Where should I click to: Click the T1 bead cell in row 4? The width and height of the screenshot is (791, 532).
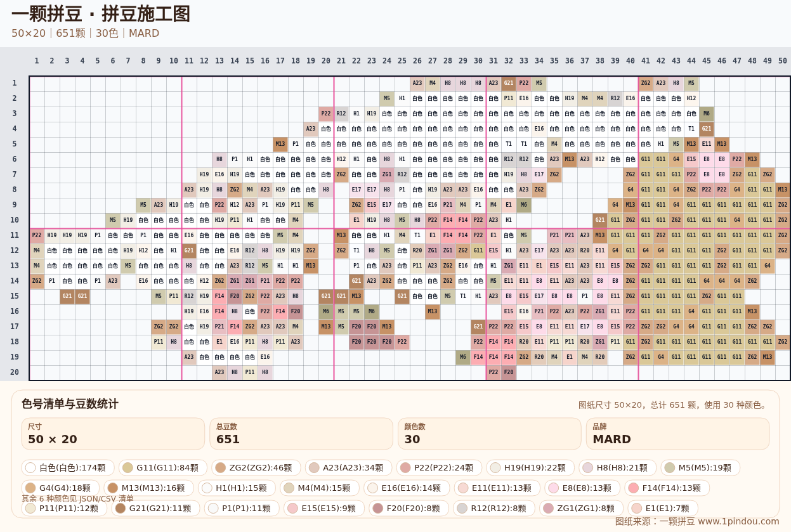click(691, 129)
